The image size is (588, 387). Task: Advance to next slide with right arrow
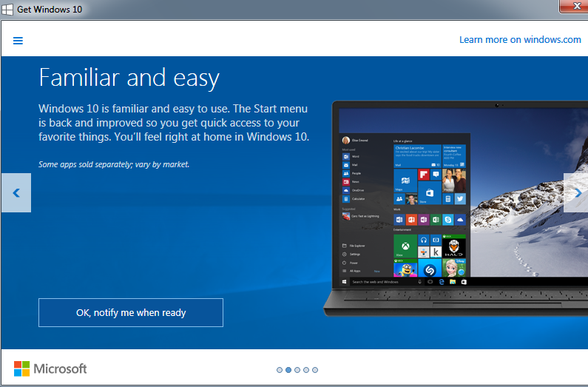tap(577, 193)
